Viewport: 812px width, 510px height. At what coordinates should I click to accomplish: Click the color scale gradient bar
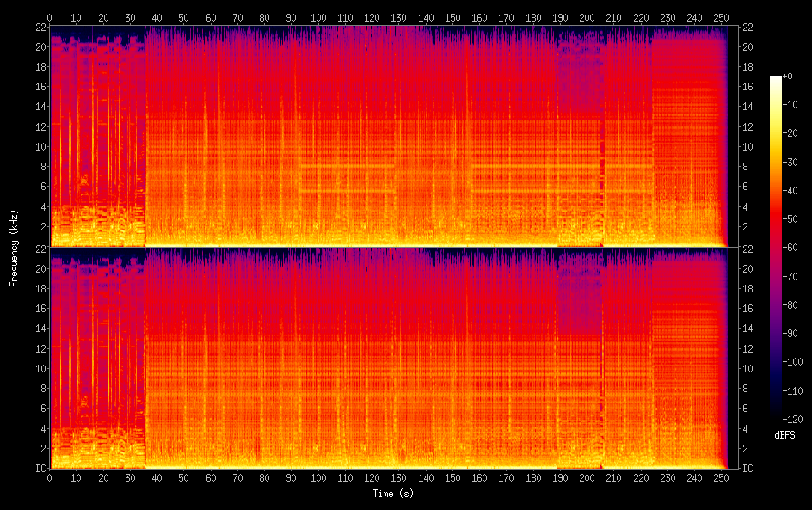776,247
